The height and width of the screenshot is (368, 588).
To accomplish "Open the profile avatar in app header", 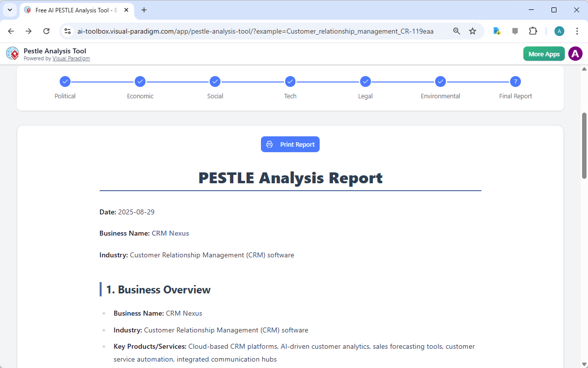I will (x=575, y=53).
